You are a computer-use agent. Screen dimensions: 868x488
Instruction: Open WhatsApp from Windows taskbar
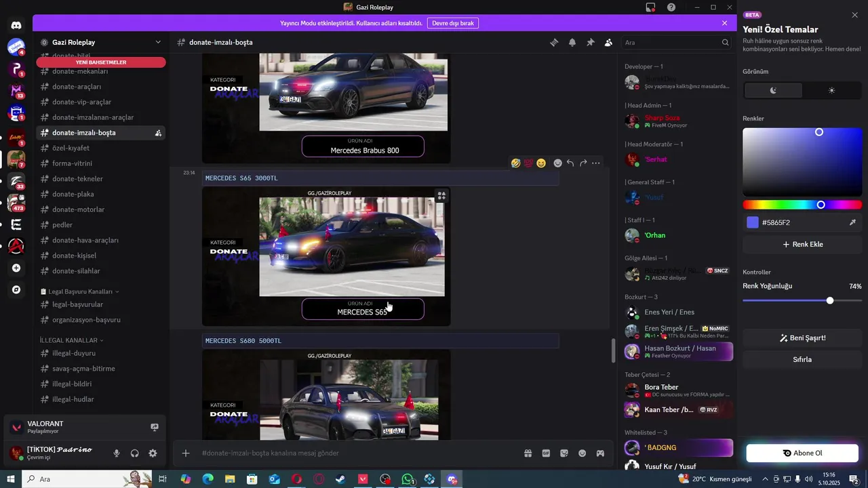[x=408, y=479]
